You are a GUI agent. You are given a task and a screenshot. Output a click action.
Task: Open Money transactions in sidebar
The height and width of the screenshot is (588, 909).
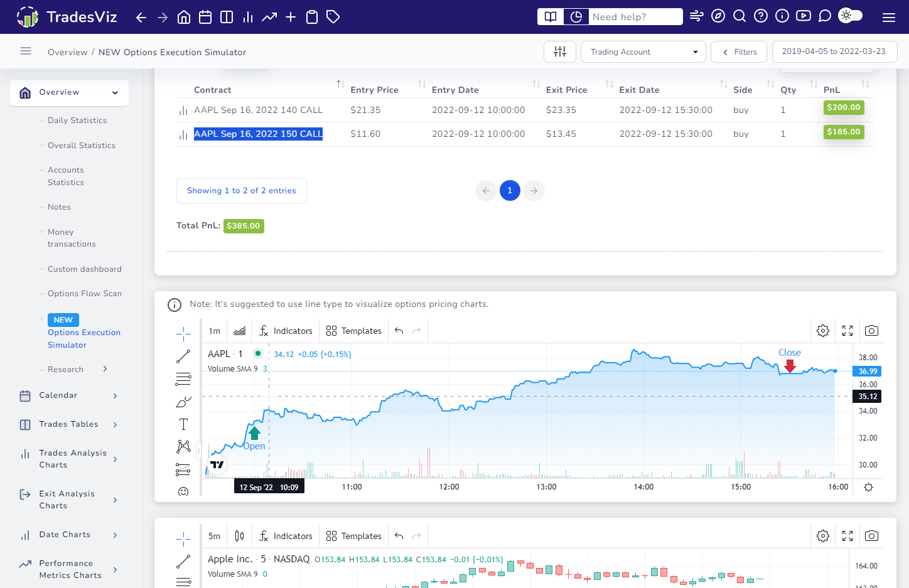[72, 238]
